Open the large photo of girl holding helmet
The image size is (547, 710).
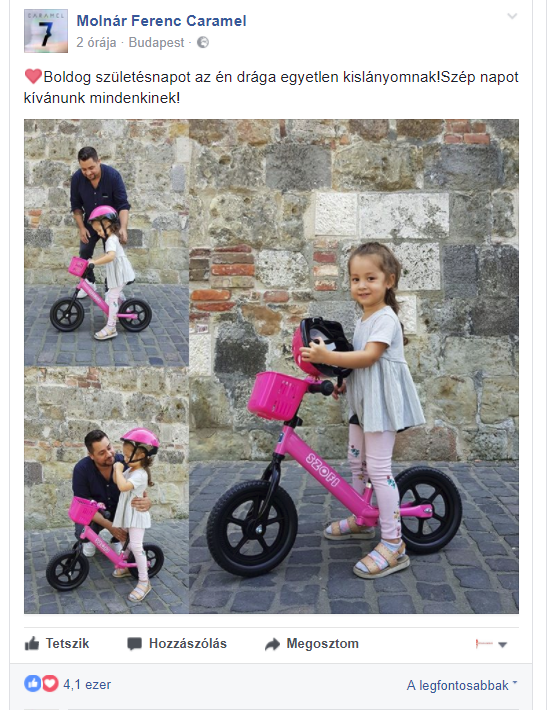click(x=354, y=366)
